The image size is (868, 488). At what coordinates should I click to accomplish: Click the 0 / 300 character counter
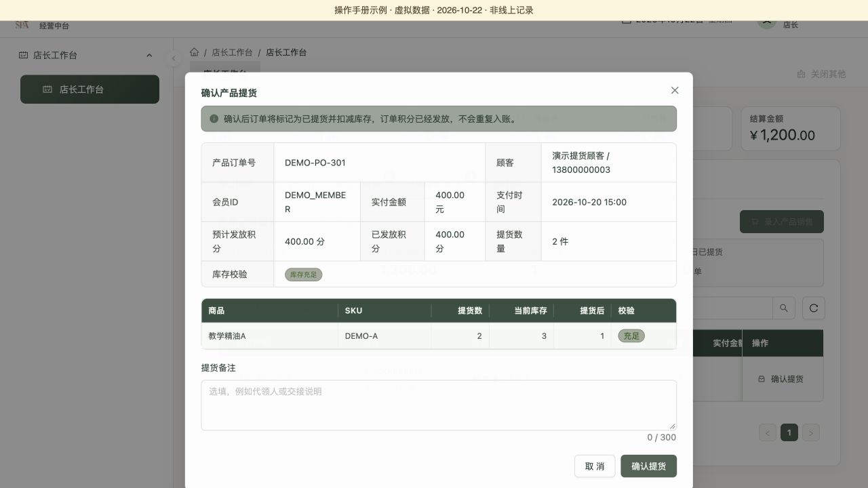click(661, 437)
